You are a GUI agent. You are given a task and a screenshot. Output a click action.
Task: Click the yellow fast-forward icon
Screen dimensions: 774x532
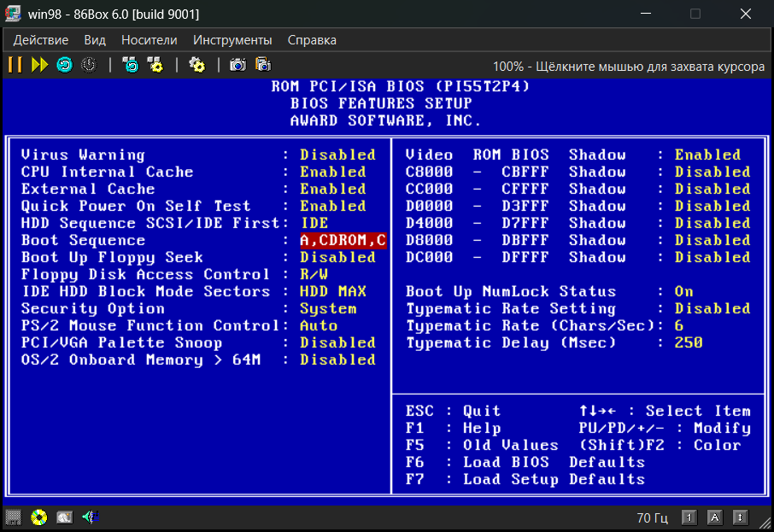click(x=39, y=65)
